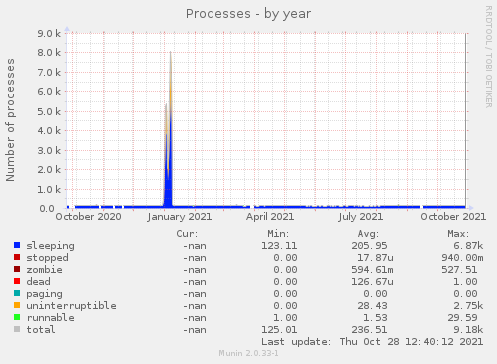Click the sleeping min value 123.11
The image size is (497, 364).
coord(279,246)
